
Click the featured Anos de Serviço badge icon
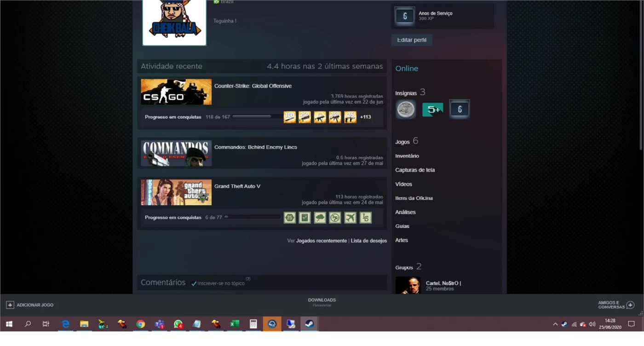point(405,16)
